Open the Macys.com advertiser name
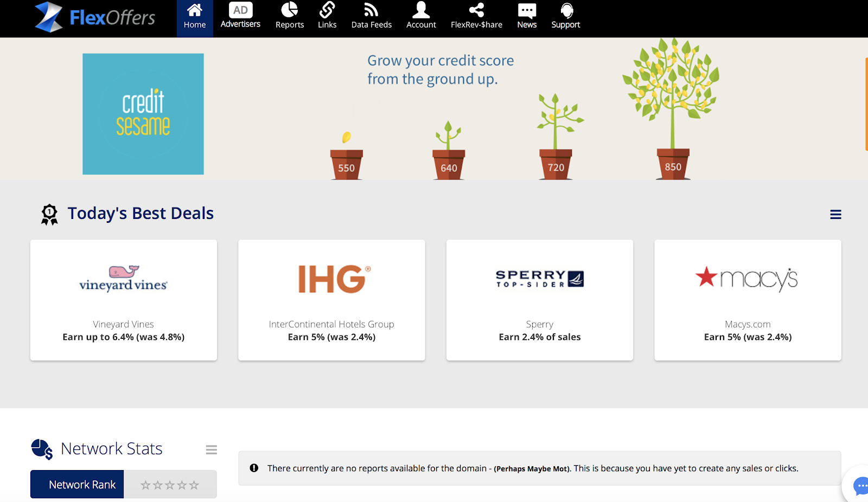868x502 pixels. click(748, 324)
